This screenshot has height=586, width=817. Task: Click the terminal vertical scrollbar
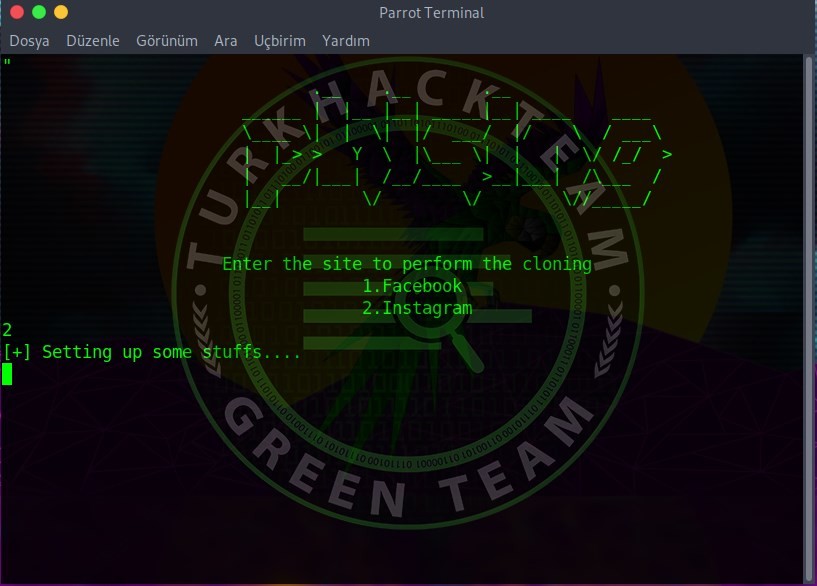(x=809, y=319)
